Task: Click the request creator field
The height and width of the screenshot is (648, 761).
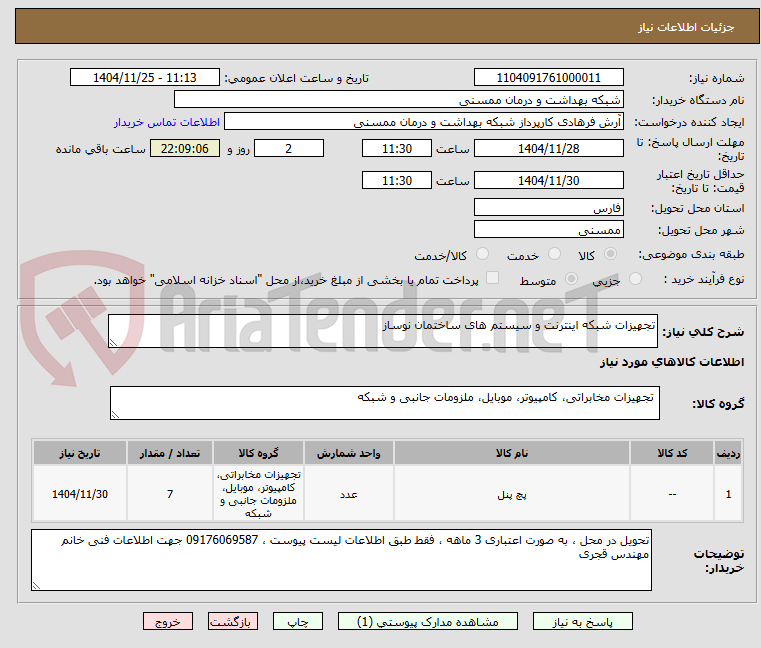Action: (424, 122)
